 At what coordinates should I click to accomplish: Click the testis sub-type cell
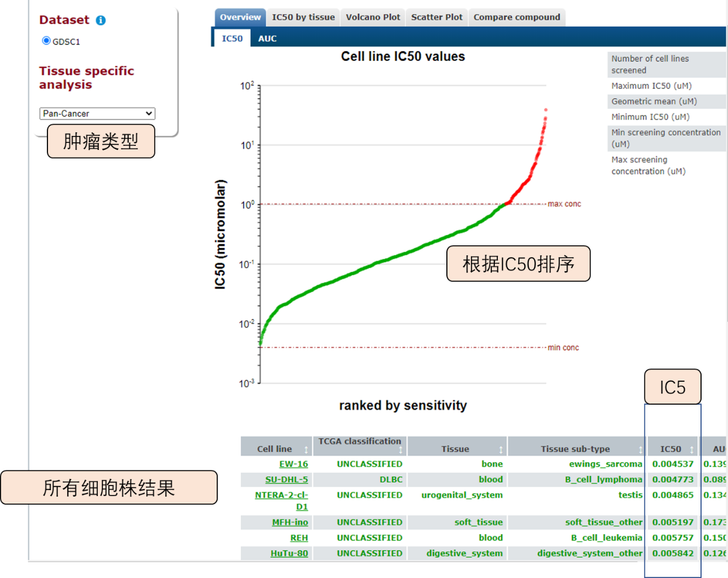click(630, 495)
